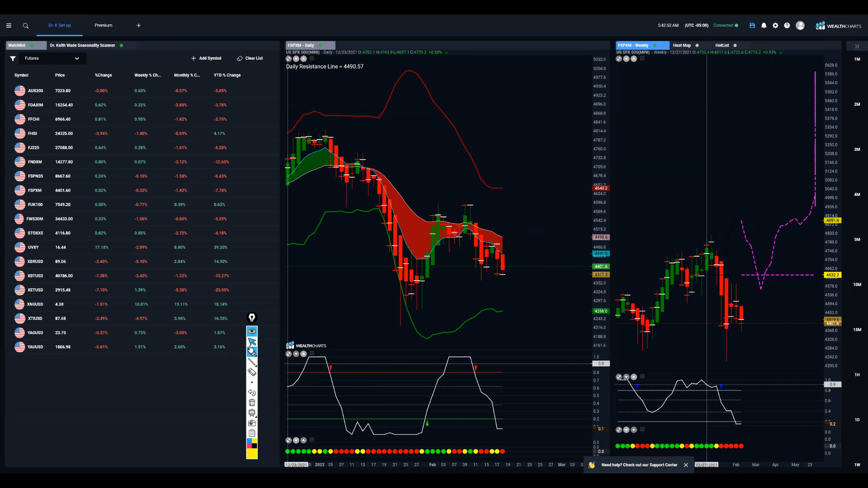This screenshot has width=868, height=488.
Task: Switch to the Dr. K Set up workspace tab
Action: pyautogui.click(x=60, y=26)
